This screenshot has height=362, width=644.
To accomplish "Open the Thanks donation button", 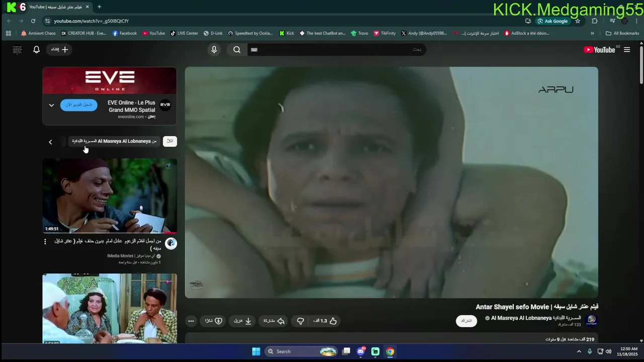I will (x=214, y=321).
